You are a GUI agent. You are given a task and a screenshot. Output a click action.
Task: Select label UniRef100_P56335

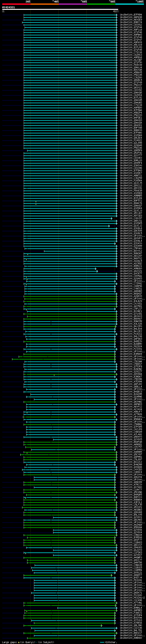coord(131,75)
